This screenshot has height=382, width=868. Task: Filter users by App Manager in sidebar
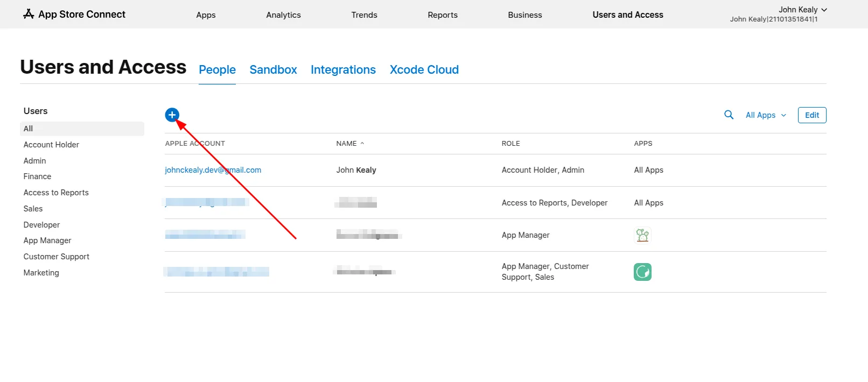(x=47, y=240)
